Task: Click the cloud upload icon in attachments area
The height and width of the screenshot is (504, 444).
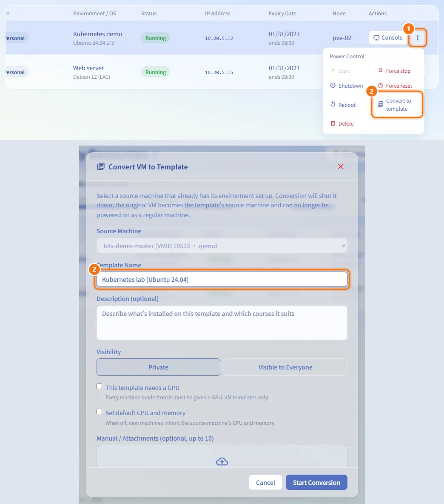Action: pos(222,461)
